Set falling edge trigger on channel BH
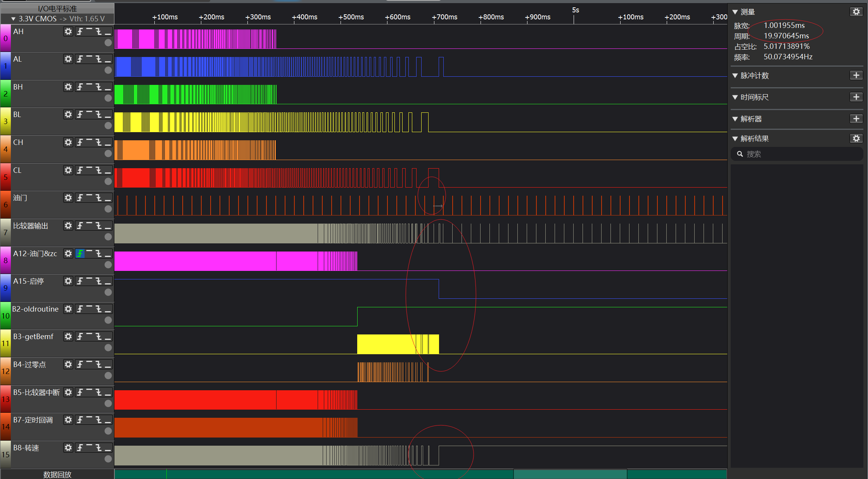The width and height of the screenshot is (868, 479). [x=99, y=87]
